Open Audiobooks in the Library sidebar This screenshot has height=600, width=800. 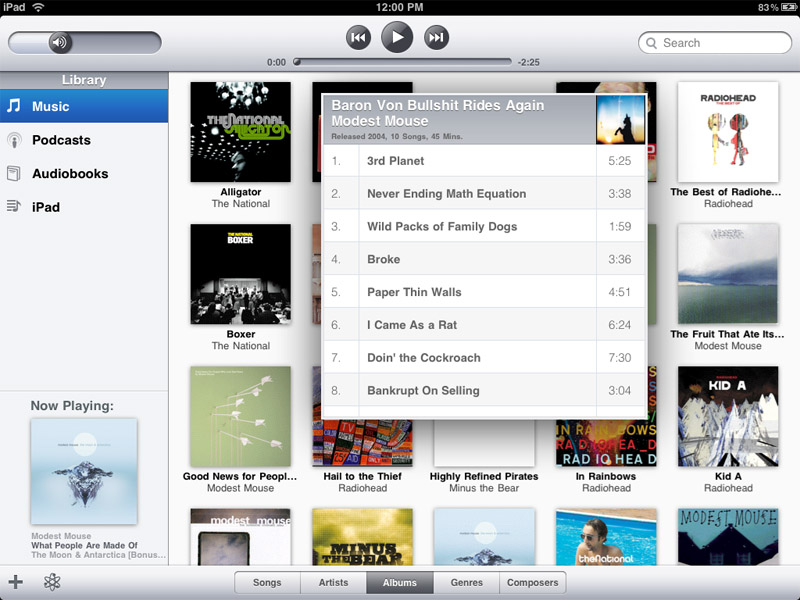(84, 173)
